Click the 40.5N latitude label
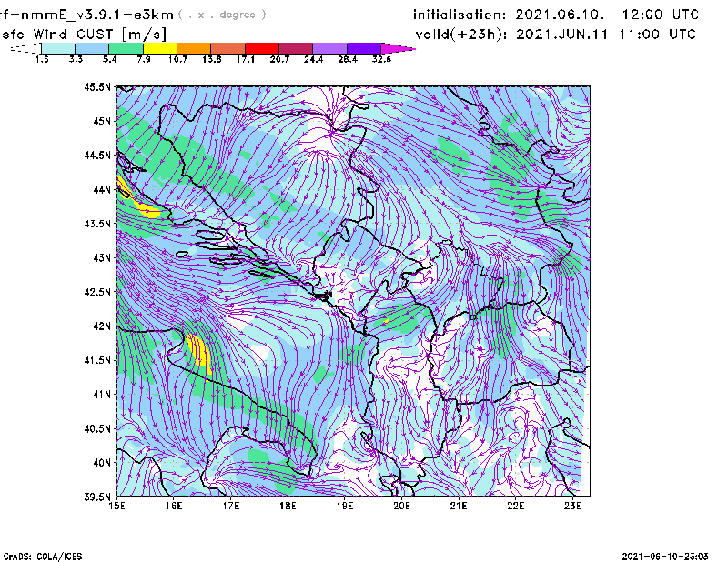Screen dimensions: 728x562 tap(98, 428)
